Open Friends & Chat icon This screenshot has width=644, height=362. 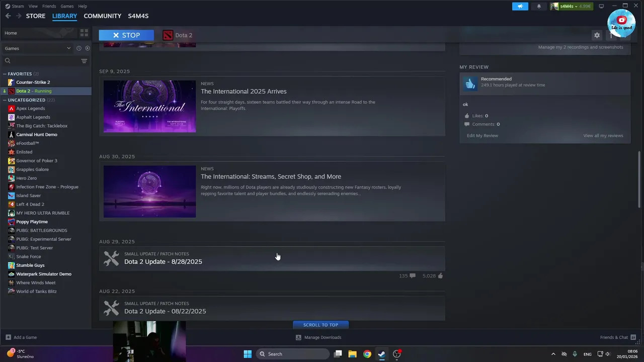click(633, 337)
